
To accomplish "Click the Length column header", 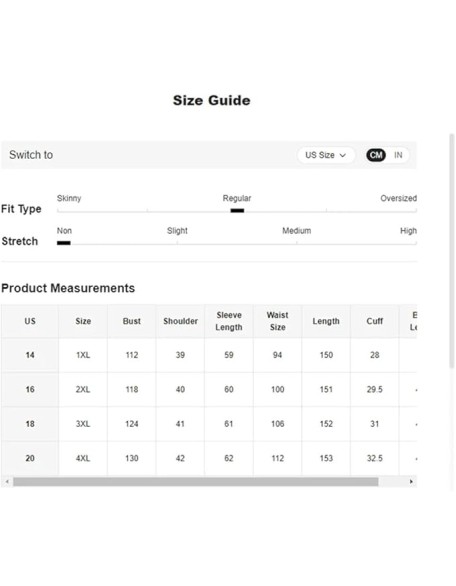I will [326, 321].
